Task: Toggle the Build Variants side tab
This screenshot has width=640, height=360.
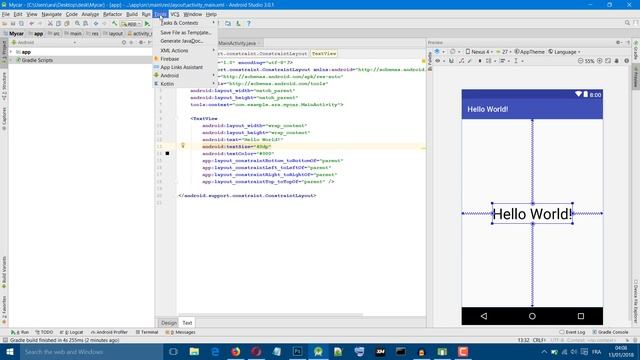Action: point(4,272)
